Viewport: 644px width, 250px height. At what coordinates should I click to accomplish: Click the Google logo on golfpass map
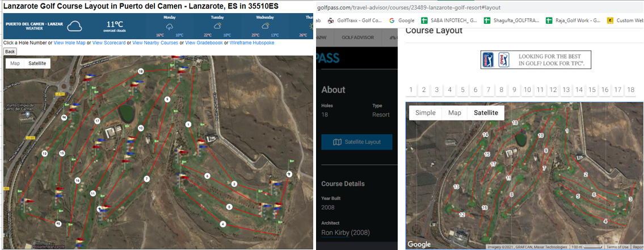click(419, 244)
